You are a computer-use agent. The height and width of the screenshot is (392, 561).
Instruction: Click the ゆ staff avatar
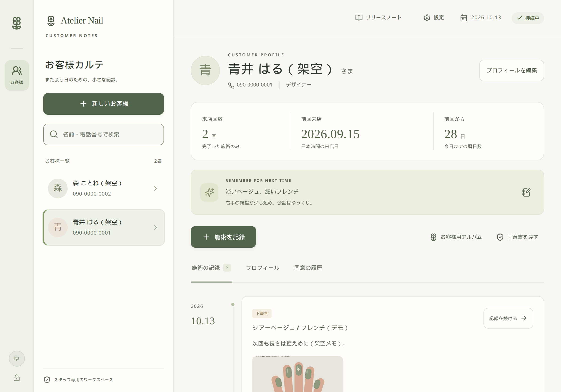(17, 359)
